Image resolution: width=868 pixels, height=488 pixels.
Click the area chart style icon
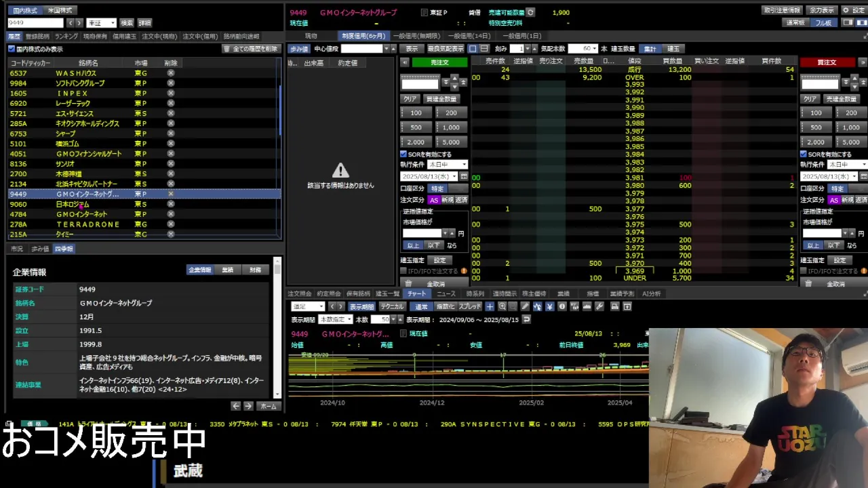click(587, 306)
